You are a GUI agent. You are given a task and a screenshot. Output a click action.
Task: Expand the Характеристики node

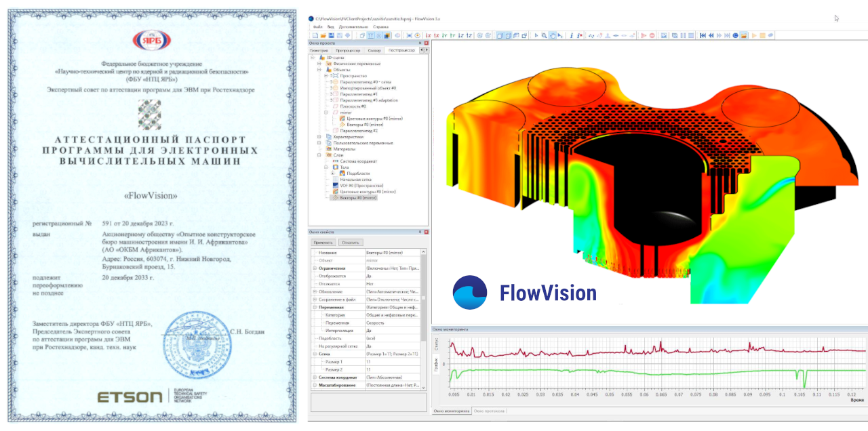[319, 137]
